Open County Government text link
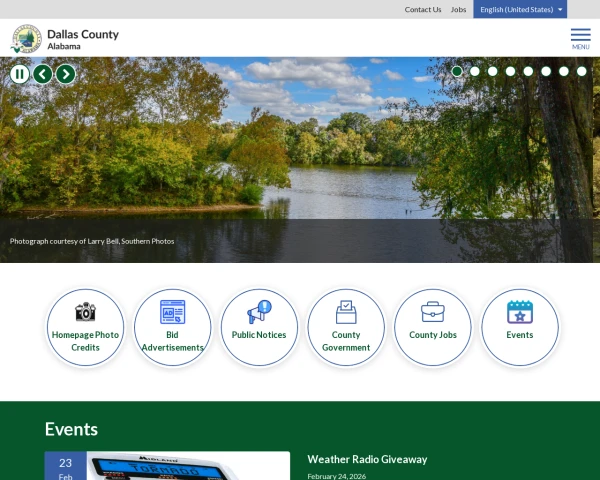The height and width of the screenshot is (480, 600). pyautogui.click(x=346, y=341)
